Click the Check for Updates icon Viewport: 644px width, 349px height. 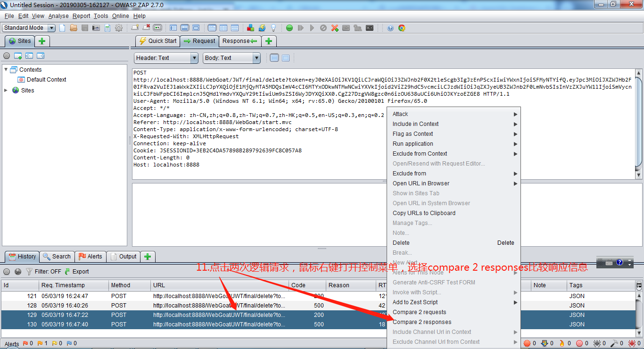pyautogui.click(x=262, y=28)
